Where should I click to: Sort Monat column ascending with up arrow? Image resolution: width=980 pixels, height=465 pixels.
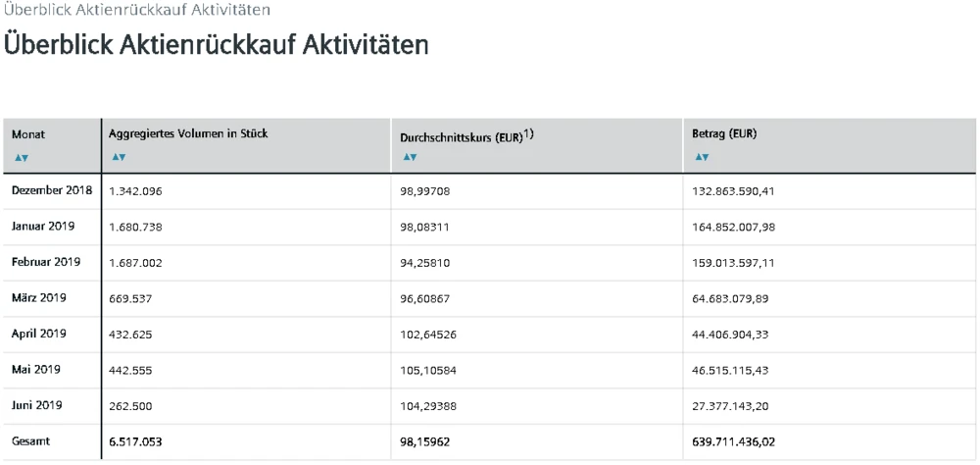point(17,156)
